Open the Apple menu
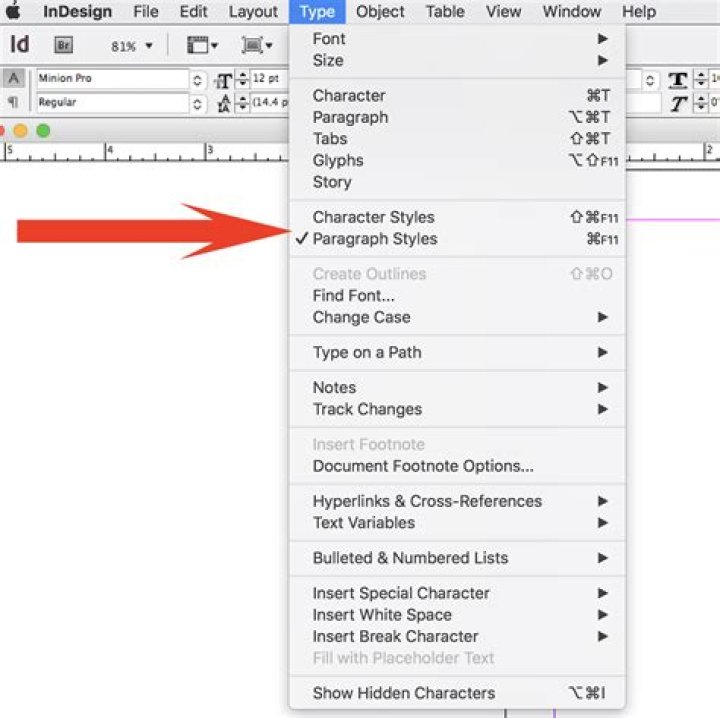This screenshot has height=718, width=720. pos(13,10)
